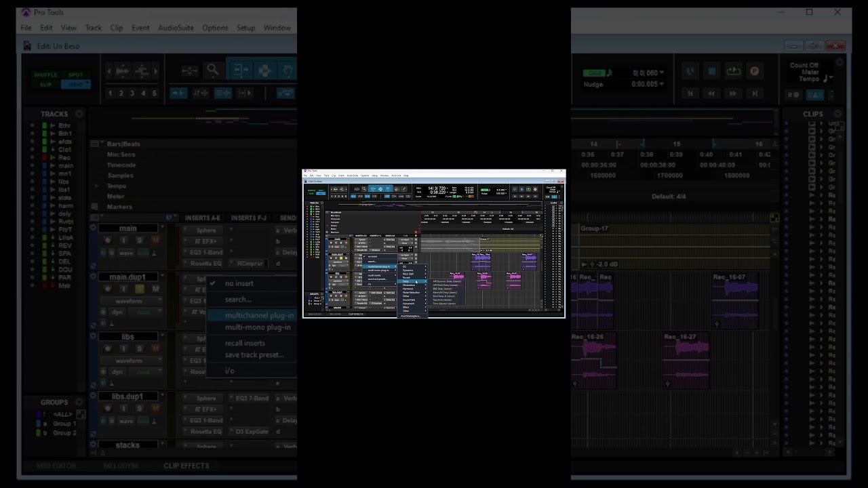Open the Groups list options menu
The image size is (868, 488).
(322, 294)
